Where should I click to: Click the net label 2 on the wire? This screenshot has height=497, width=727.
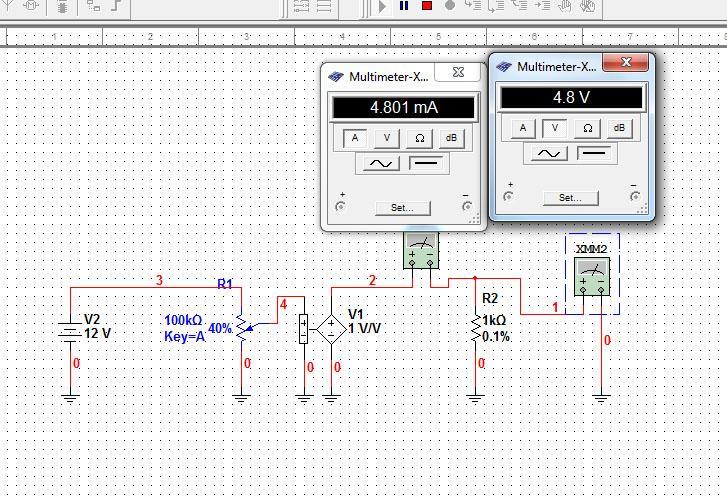(x=372, y=280)
